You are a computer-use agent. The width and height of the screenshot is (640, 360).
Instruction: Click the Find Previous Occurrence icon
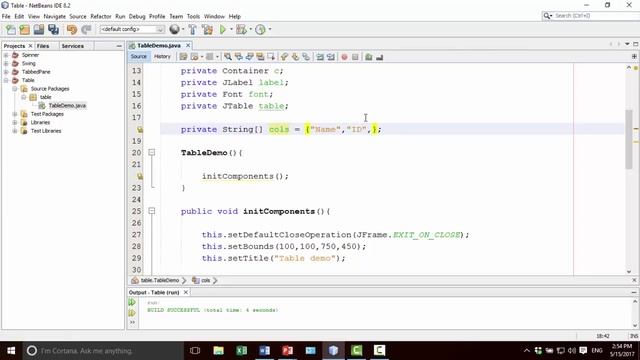pyautogui.click(x=238, y=57)
